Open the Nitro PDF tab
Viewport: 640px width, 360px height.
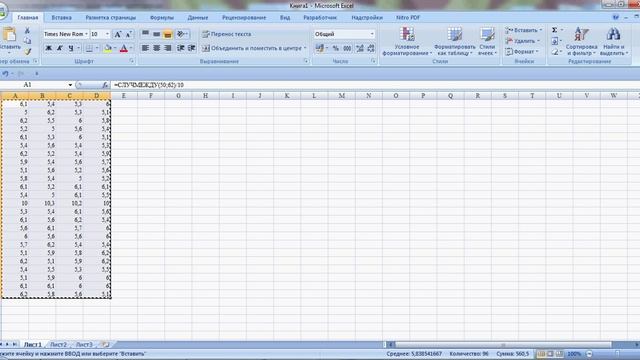408,18
